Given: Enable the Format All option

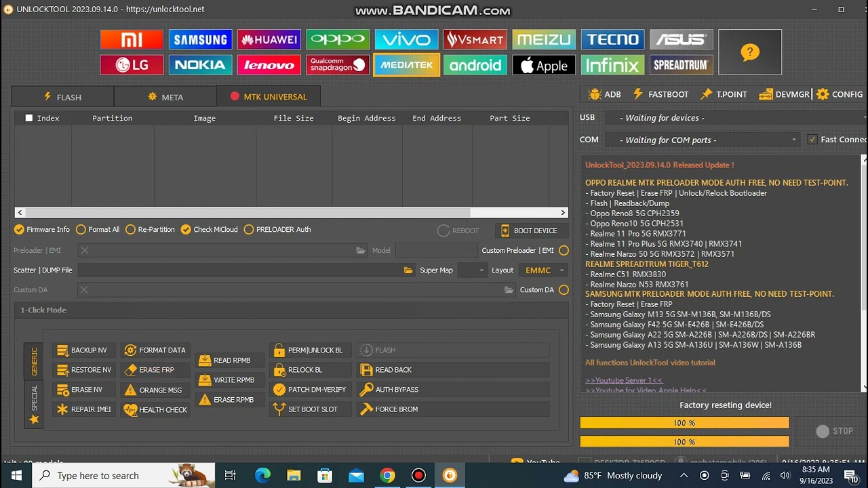Looking at the screenshot, I should [x=98, y=230].
